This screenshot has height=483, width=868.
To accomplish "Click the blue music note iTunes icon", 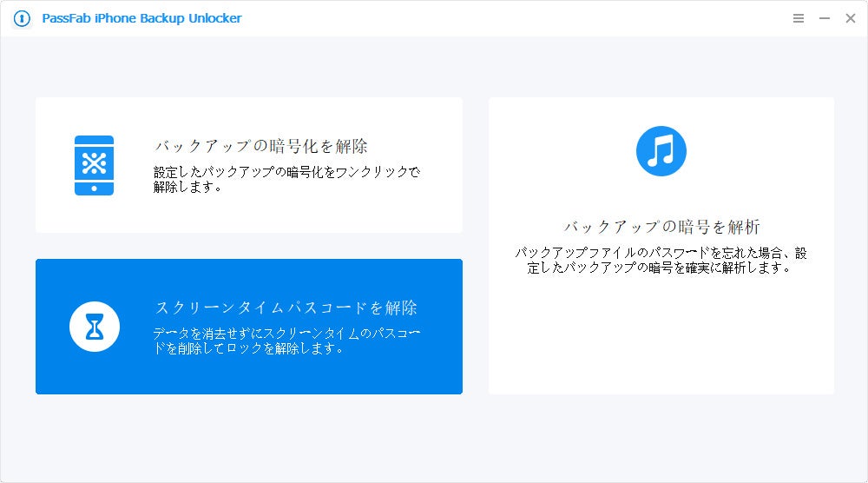I will coord(661,151).
